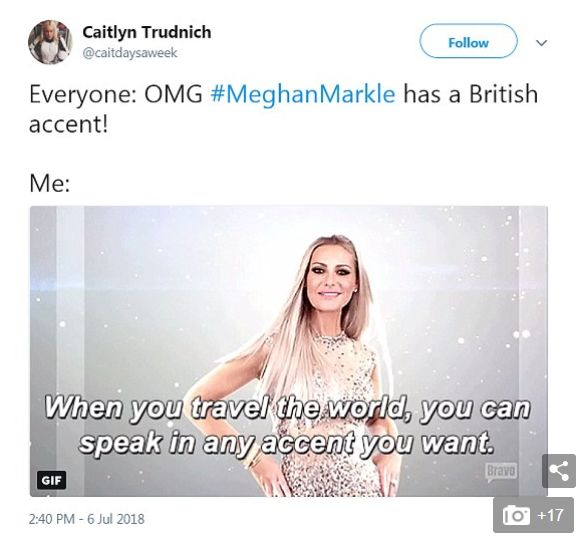Open the @caitdaysaweek handle link
The height and width of the screenshot is (540, 579).
pos(130,53)
